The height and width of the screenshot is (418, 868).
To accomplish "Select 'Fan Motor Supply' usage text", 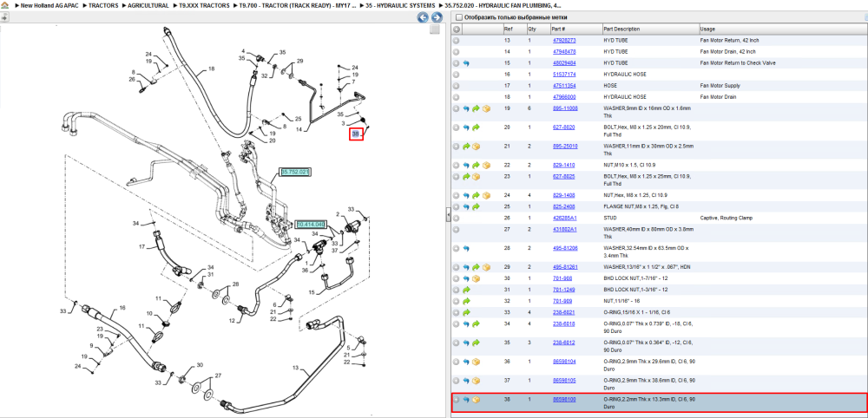I will [720, 86].
